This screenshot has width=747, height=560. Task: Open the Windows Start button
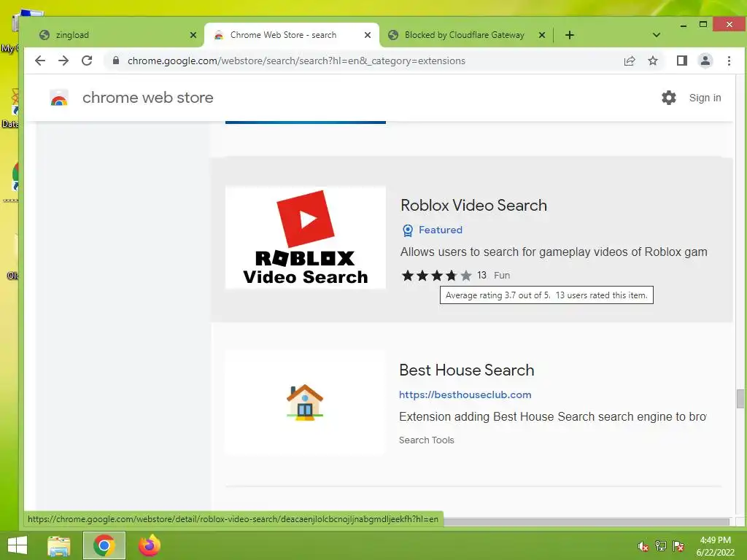pos(18,545)
